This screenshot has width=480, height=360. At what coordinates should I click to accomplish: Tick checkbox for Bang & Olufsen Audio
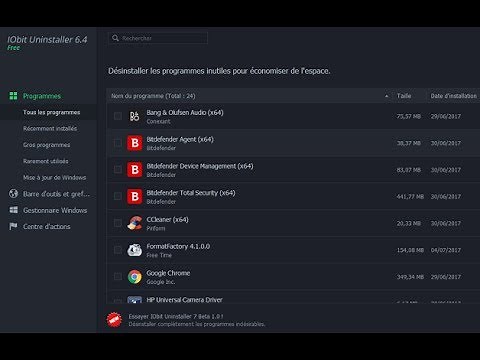click(118, 116)
